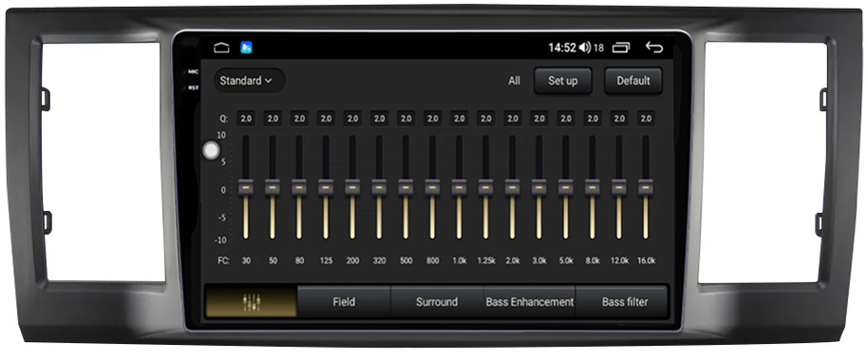Click the 30 frequency label
This screenshot has height=362, width=868.
(x=246, y=260)
